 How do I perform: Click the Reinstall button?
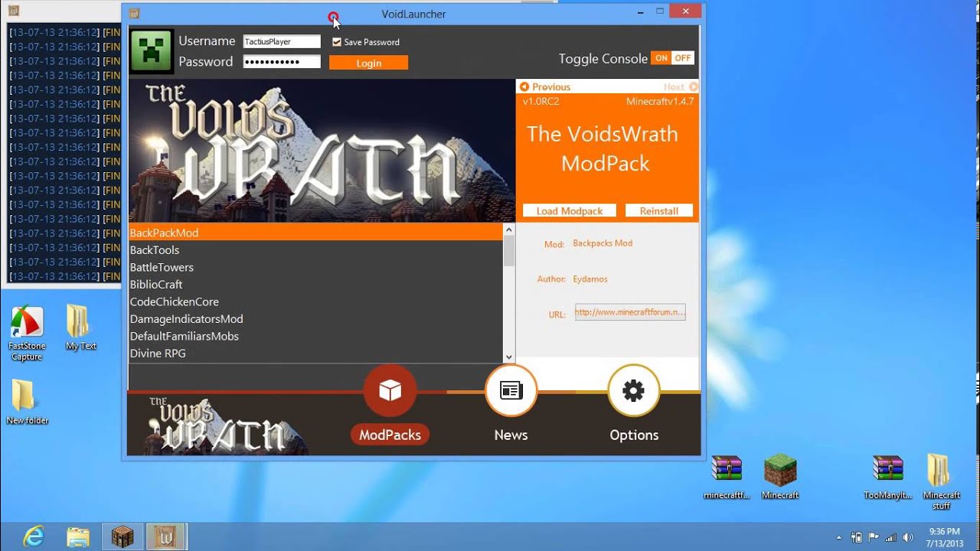tap(659, 210)
